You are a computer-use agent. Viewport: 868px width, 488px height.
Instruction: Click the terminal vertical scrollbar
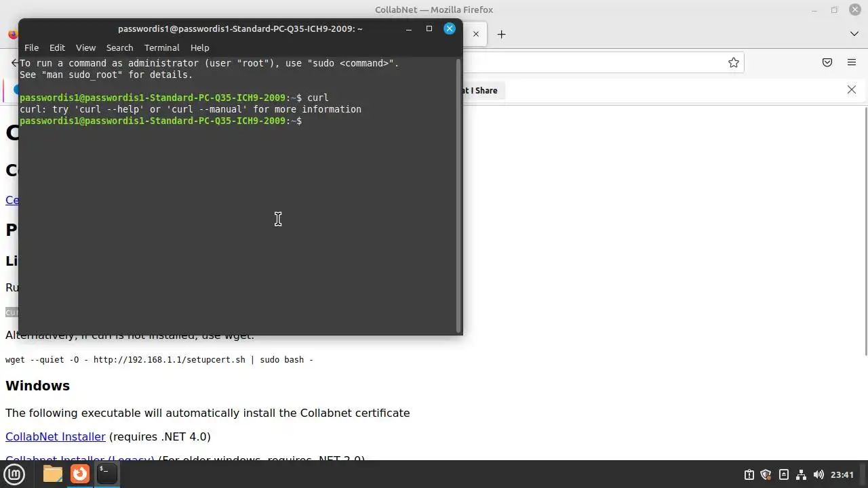[x=458, y=195]
